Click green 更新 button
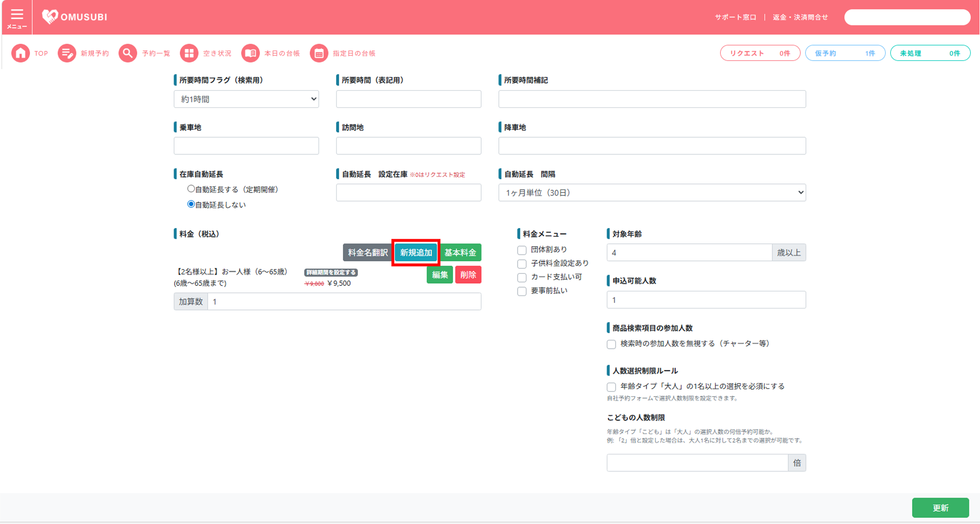Screen dimensions: 980x524 click(940, 507)
